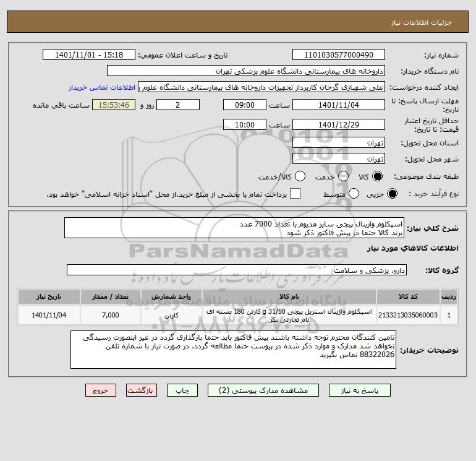Viewport: 476px width, 461px height.
Task: Click the جزئیات اطلاعات نیاز header title
Action: point(422,22)
